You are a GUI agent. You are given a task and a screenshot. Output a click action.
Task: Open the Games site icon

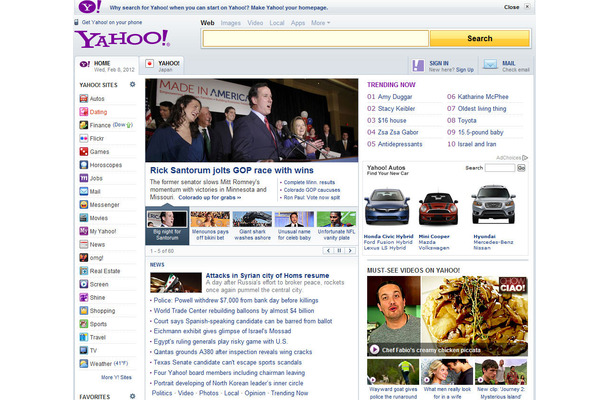pyautogui.click(x=84, y=151)
